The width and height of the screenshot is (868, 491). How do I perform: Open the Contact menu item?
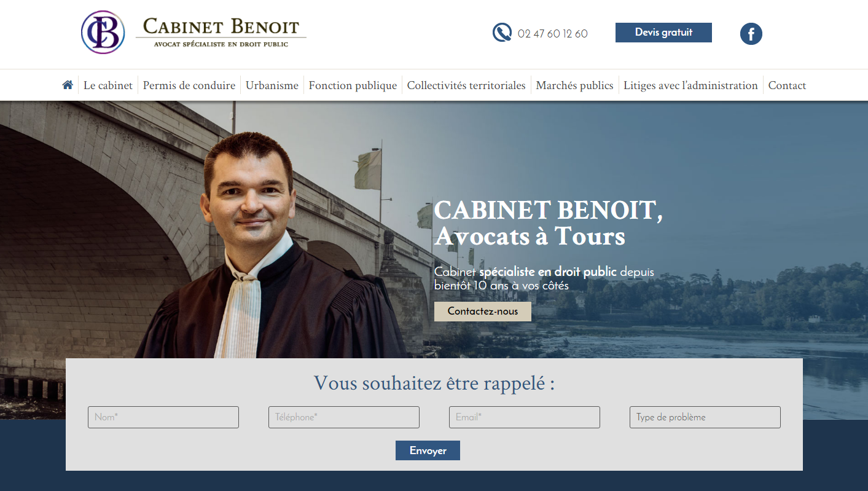pyautogui.click(x=787, y=85)
